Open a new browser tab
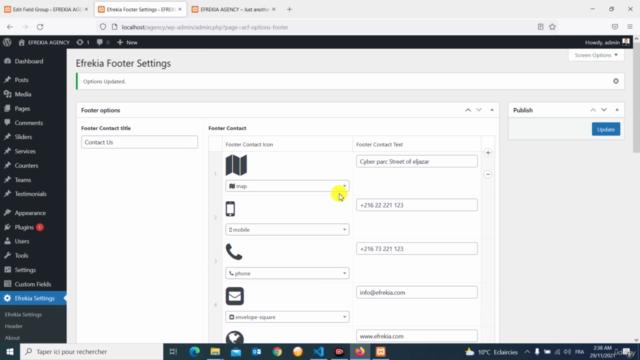Screen dimensions: 640x360 (x=289, y=9)
